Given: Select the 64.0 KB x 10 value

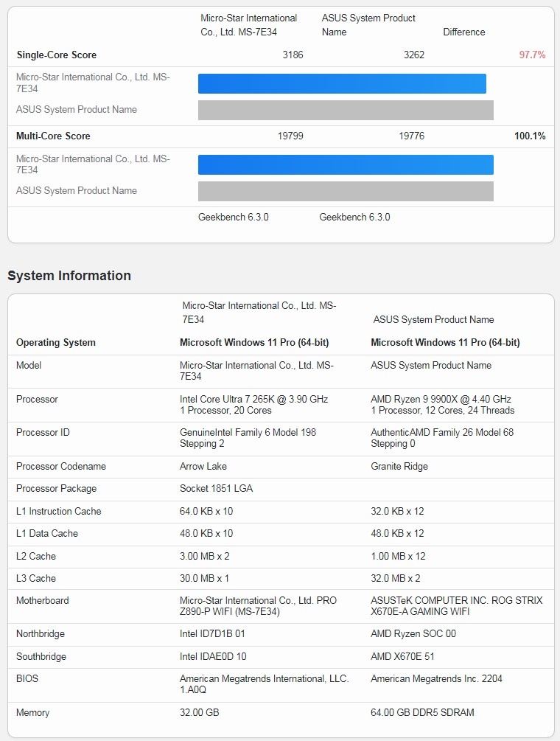Looking at the screenshot, I should [x=206, y=512].
